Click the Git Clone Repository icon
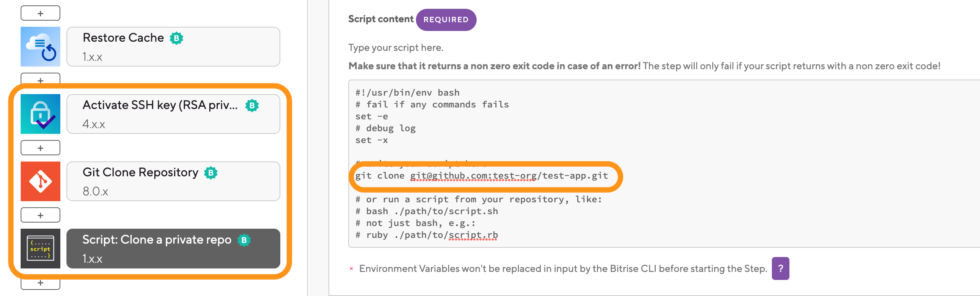980x296 pixels. pyautogui.click(x=40, y=181)
